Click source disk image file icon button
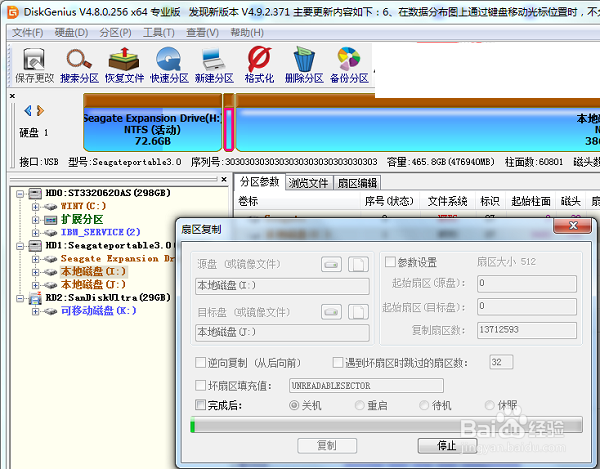The width and height of the screenshot is (600, 469). 358,264
